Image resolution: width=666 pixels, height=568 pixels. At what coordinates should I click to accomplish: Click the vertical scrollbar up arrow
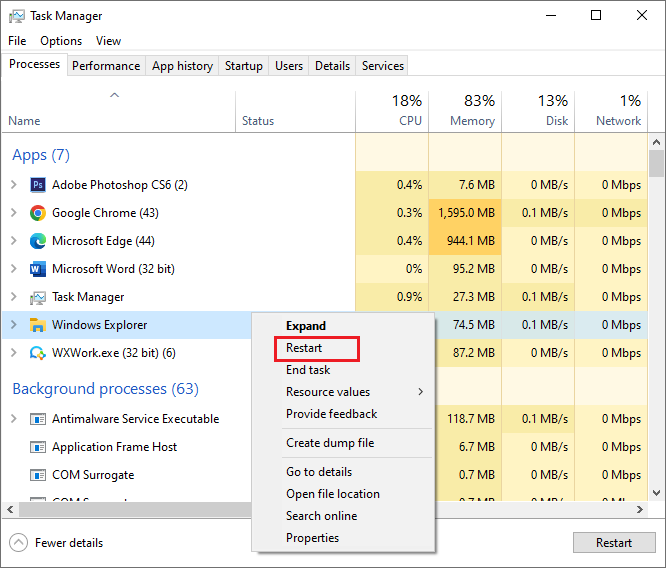click(656, 142)
